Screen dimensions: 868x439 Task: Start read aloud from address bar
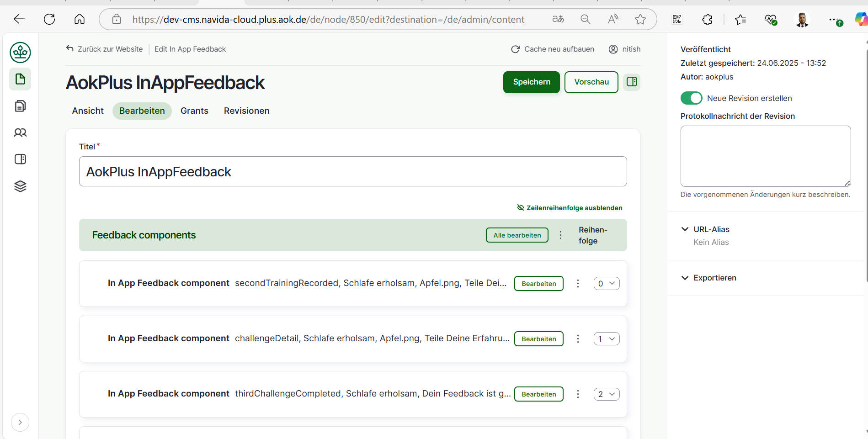point(613,19)
